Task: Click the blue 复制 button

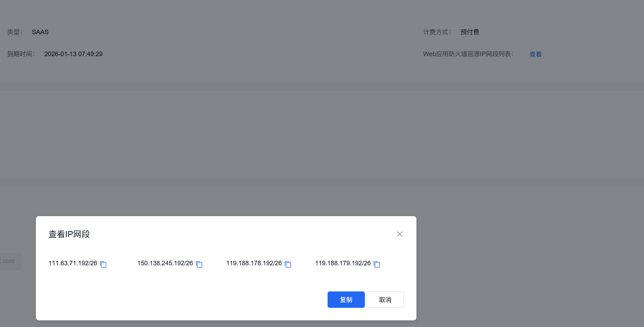Action: 346,299
